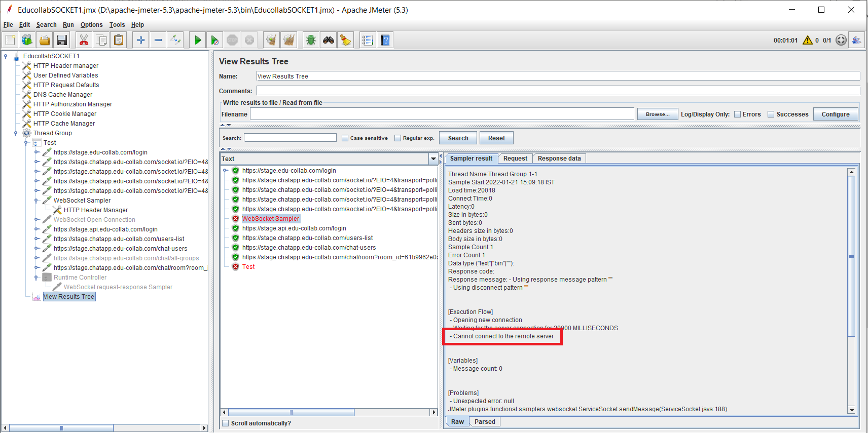Collapse the WebSocket Sampler tree node
868x433 pixels.
pyautogui.click(x=37, y=201)
